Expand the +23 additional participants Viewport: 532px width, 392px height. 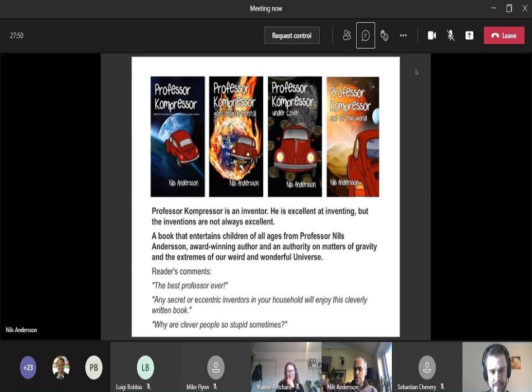[x=28, y=368]
